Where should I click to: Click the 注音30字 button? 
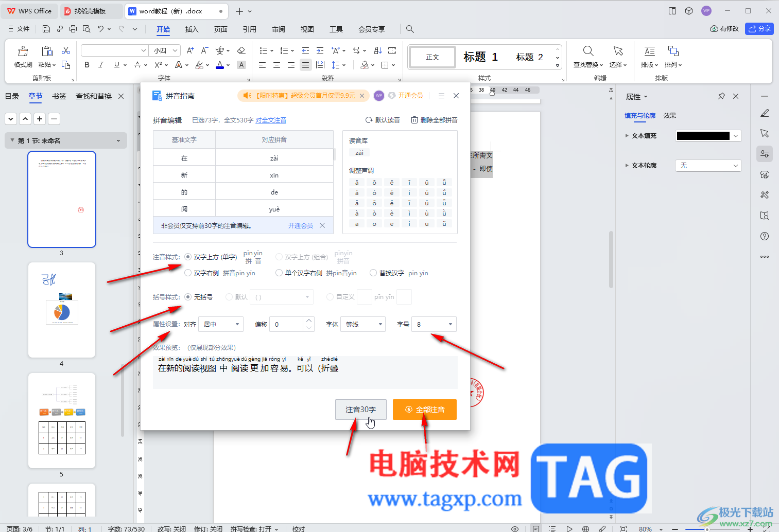click(361, 410)
